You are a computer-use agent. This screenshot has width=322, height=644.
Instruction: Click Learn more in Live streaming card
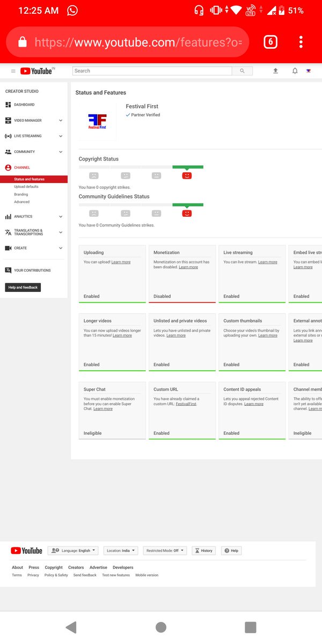coord(268,262)
